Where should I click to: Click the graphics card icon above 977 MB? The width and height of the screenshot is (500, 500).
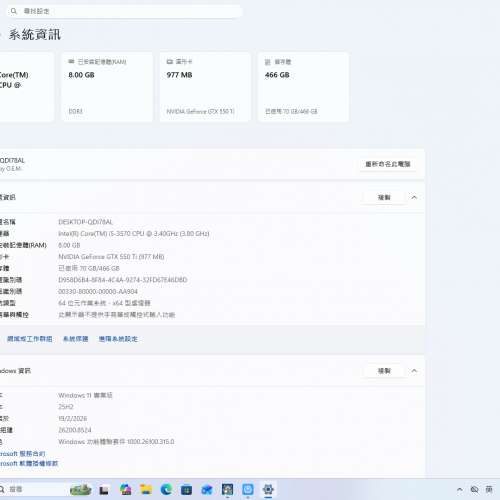(169, 62)
